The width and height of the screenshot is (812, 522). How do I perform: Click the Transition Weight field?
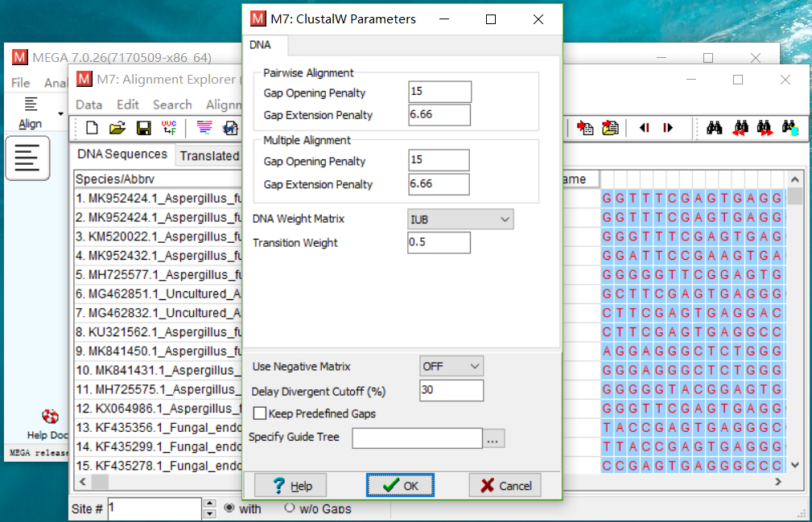(x=439, y=243)
